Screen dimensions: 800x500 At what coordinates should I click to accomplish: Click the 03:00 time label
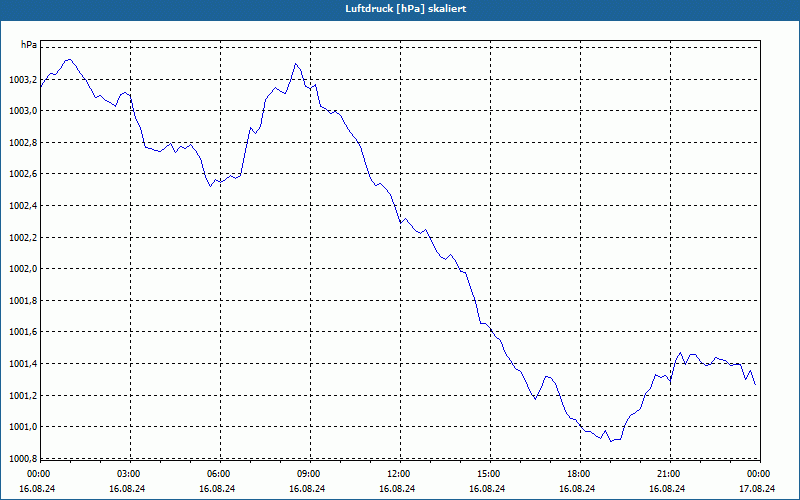(129, 474)
